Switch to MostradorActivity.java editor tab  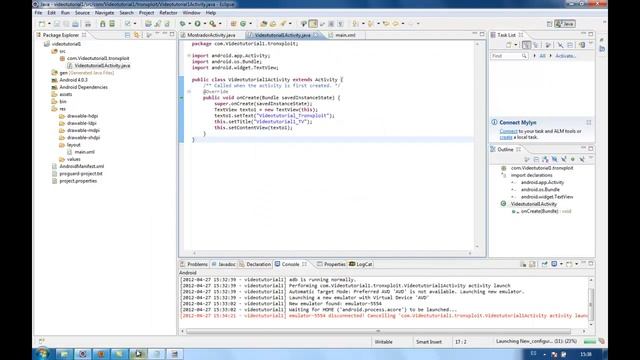211,36
